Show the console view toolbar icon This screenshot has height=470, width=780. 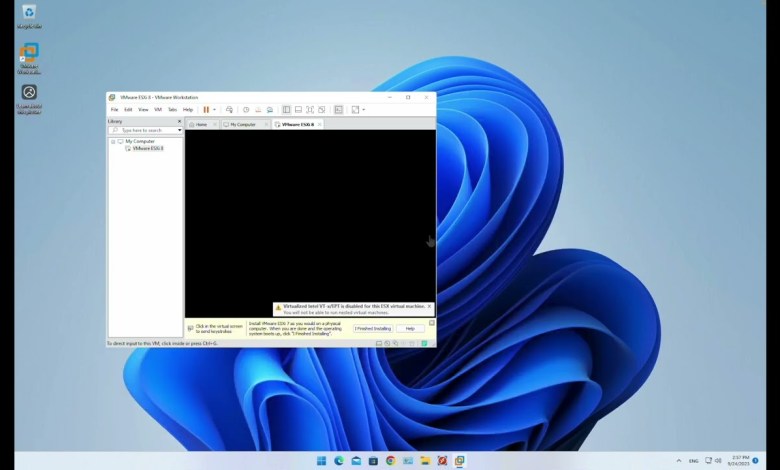[x=338, y=109]
